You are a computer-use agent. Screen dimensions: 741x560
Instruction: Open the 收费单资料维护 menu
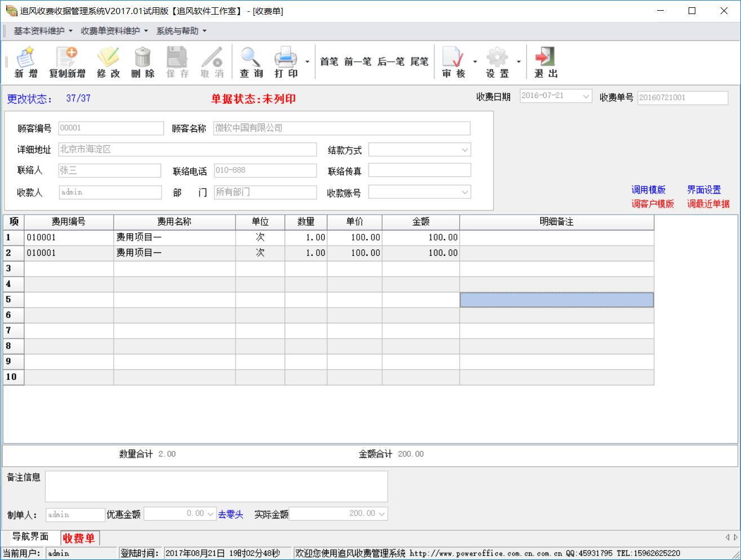click(x=114, y=31)
